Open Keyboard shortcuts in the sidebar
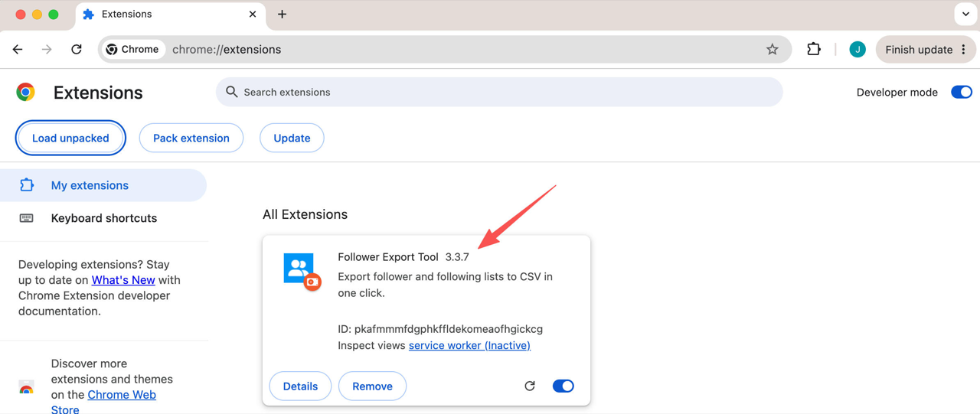This screenshot has width=980, height=414. [103, 219]
